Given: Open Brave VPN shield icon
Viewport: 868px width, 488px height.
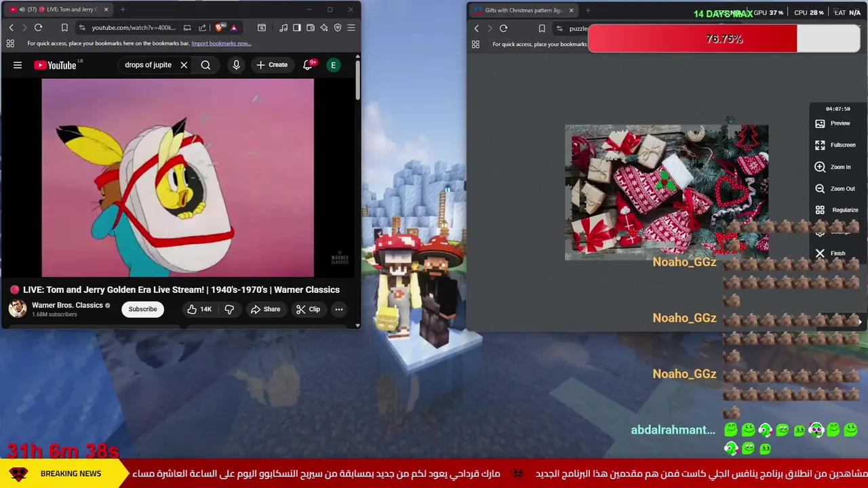Looking at the screenshot, I should (338, 28).
